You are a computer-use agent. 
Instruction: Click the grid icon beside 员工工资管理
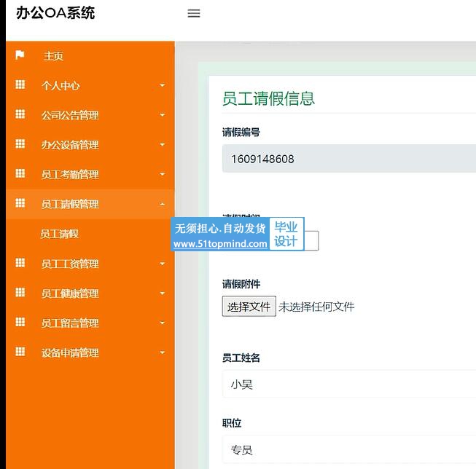(20, 264)
